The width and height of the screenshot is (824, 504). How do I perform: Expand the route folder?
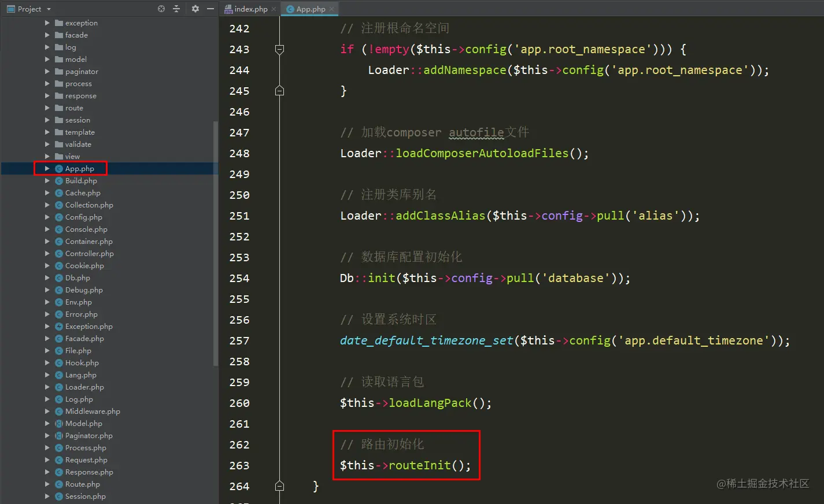pos(47,108)
